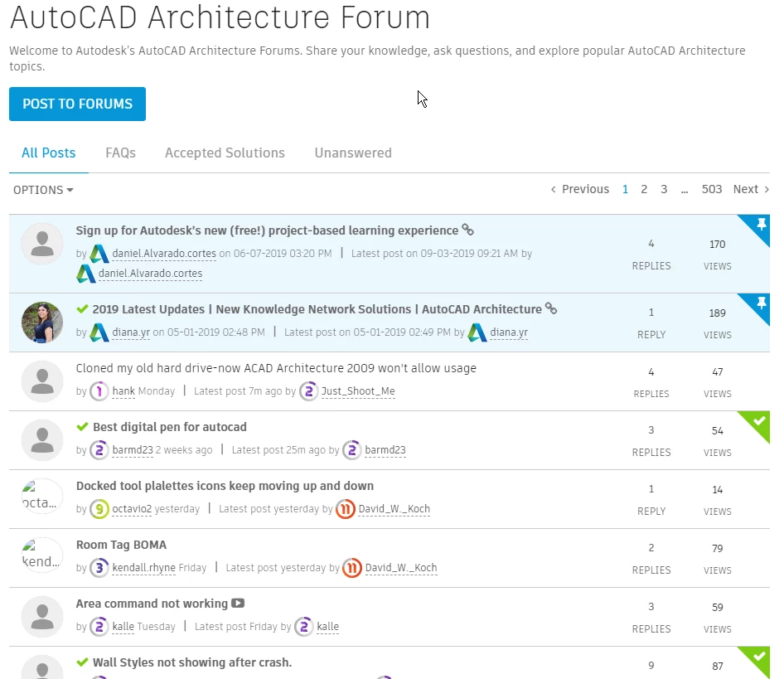Screen dimensions: 784x679
Task: Open author diana.yr profile link
Action: [131, 332]
